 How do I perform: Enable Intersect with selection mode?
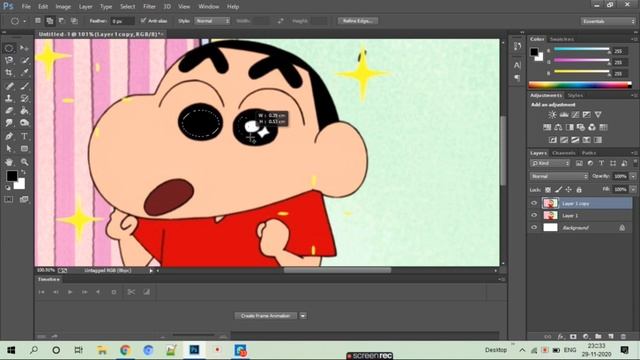coord(74,20)
